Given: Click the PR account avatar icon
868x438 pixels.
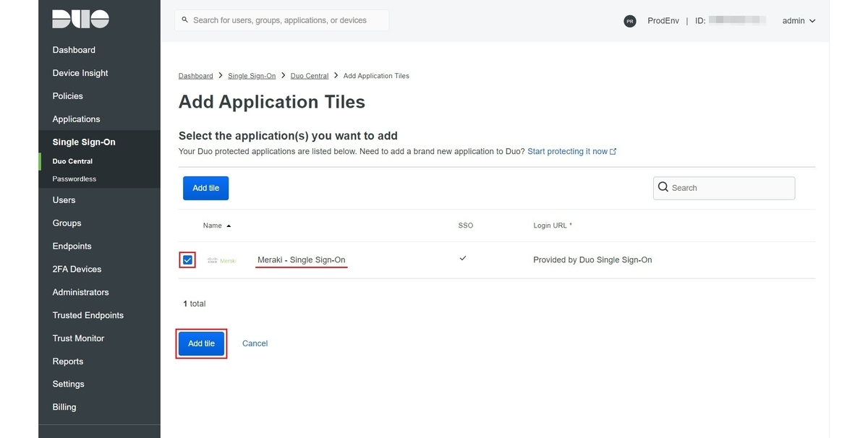Looking at the screenshot, I should pos(629,21).
